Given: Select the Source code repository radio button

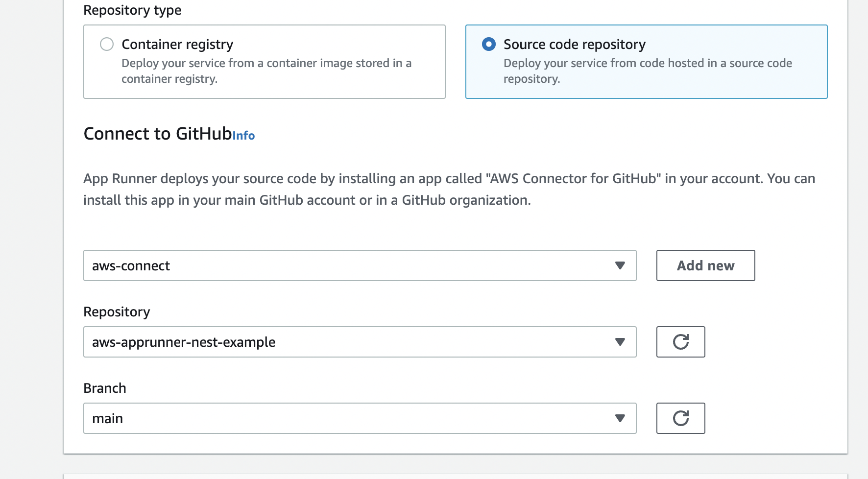Looking at the screenshot, I should tap(488, 44).
